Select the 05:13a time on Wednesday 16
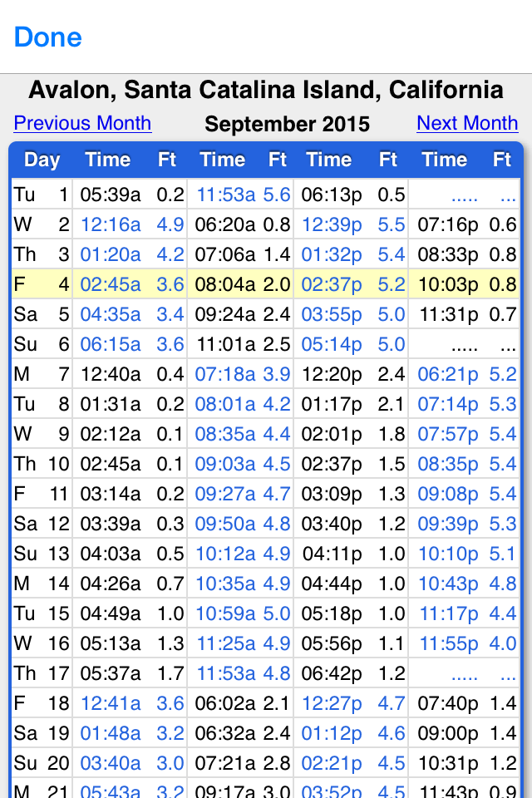532x798 pixels. (x=111, y=643)
